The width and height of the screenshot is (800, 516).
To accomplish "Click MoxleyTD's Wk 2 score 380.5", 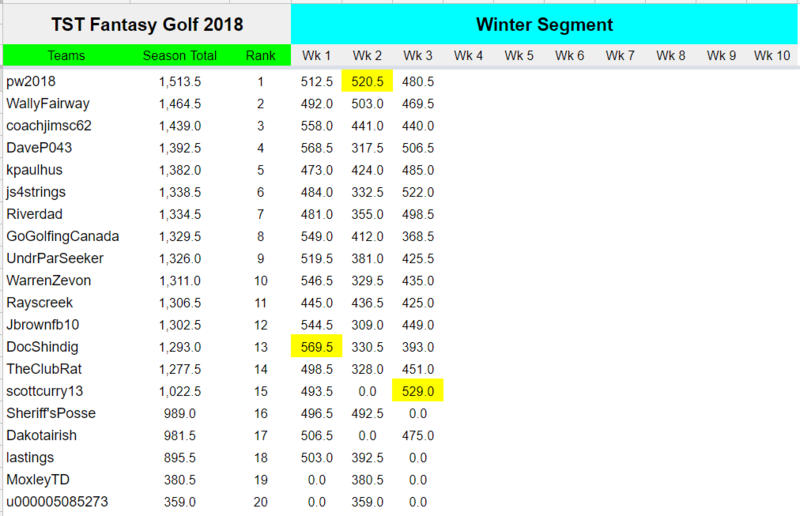I will click(367, 478).
